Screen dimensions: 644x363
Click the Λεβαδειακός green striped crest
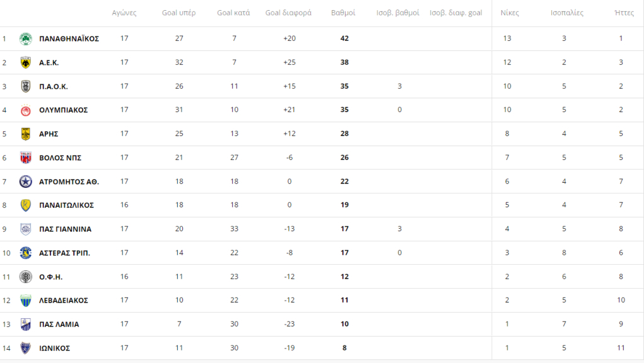click(25, 301)
